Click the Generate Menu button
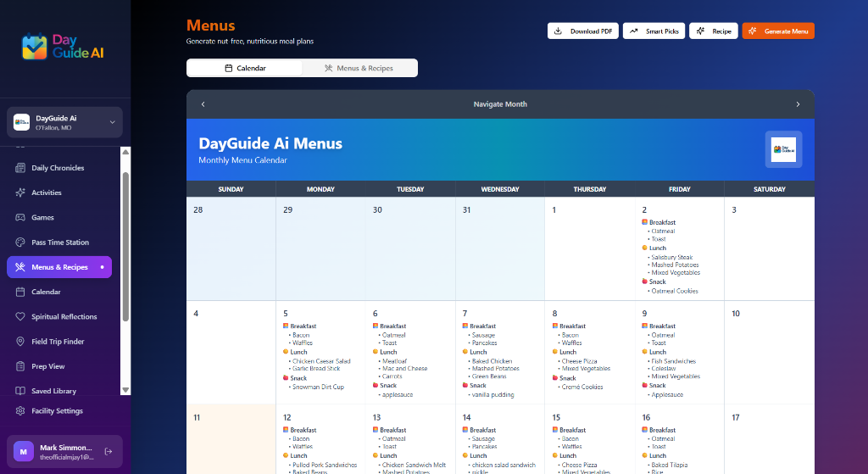 [778, 31]
